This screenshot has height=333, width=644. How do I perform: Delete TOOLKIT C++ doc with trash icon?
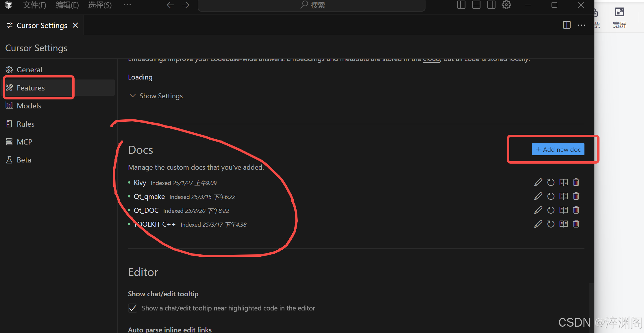(576, 224)
